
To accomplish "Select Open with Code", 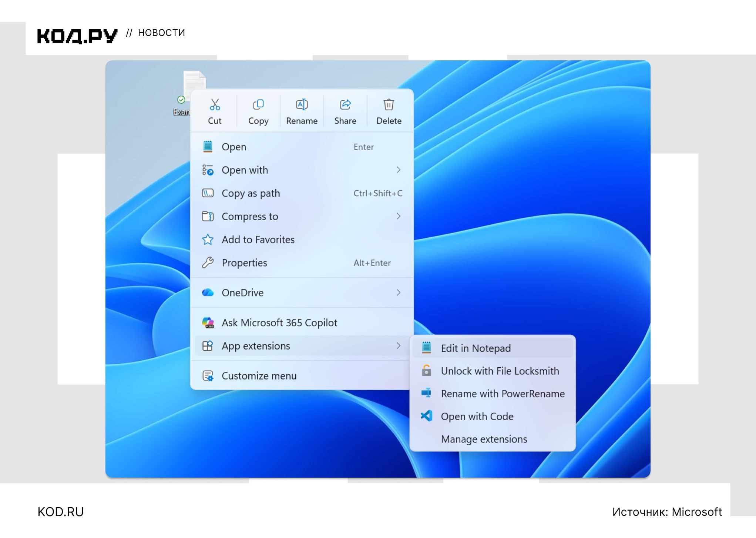I will [x=493, y=416].
